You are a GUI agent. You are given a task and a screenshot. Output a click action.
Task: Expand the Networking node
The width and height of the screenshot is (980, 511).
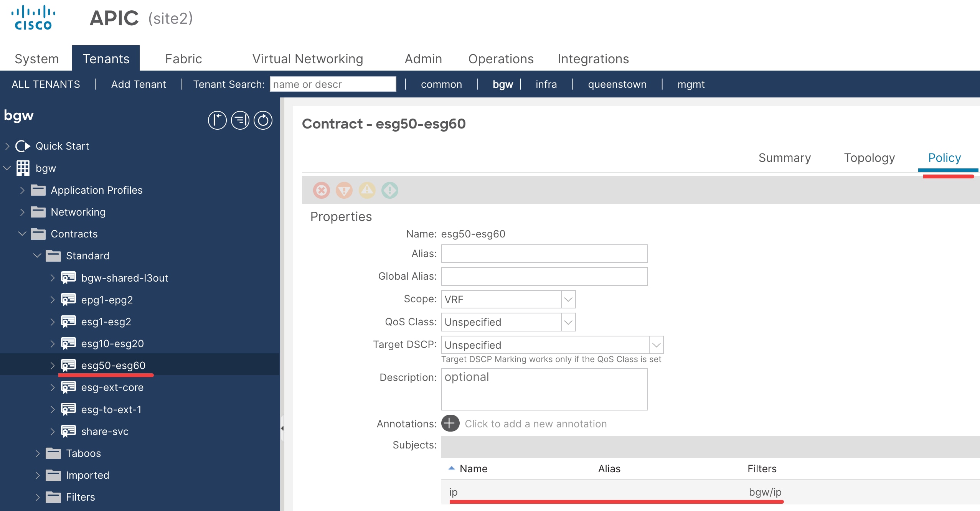click(22, 212)
